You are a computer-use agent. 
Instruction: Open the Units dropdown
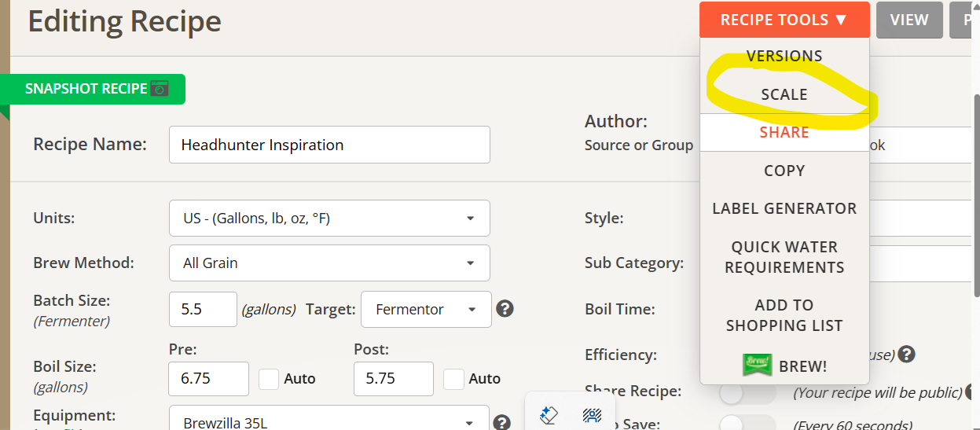pos(329,219)
